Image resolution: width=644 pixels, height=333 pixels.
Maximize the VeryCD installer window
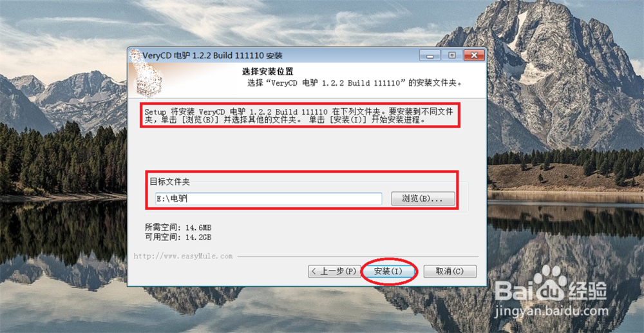tap(452, 55)
